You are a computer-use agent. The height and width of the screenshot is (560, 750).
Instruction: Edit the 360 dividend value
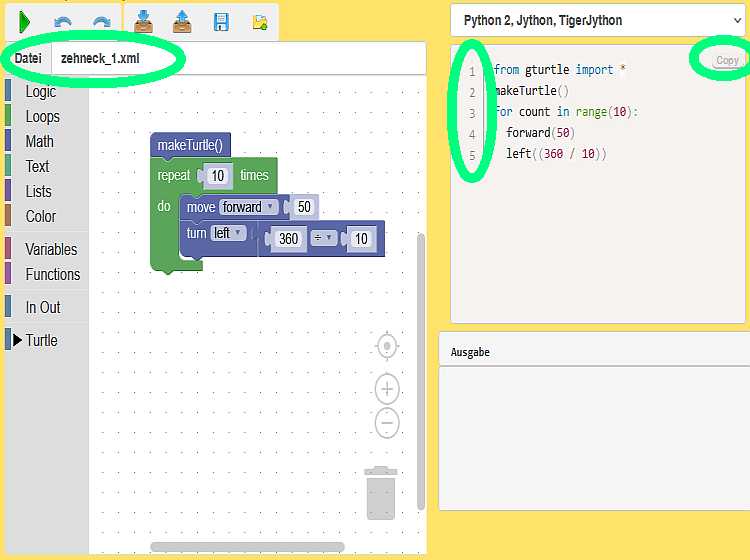click(288, 238)
